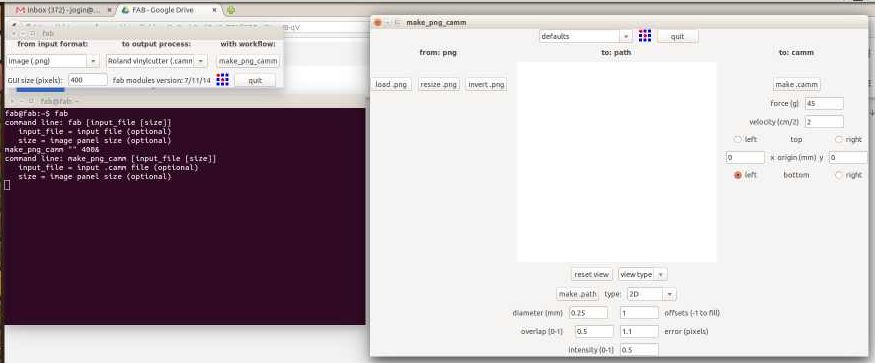The height and width of the screenshot is (363, 875).
Task: Open the input format dropdown showing image (.png)
Action: pos(52,60)
